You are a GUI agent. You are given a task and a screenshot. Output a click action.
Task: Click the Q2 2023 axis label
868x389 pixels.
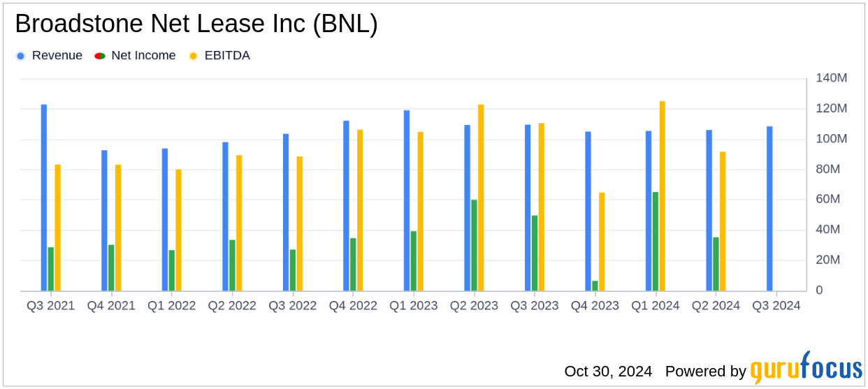(x=474, y=306)
